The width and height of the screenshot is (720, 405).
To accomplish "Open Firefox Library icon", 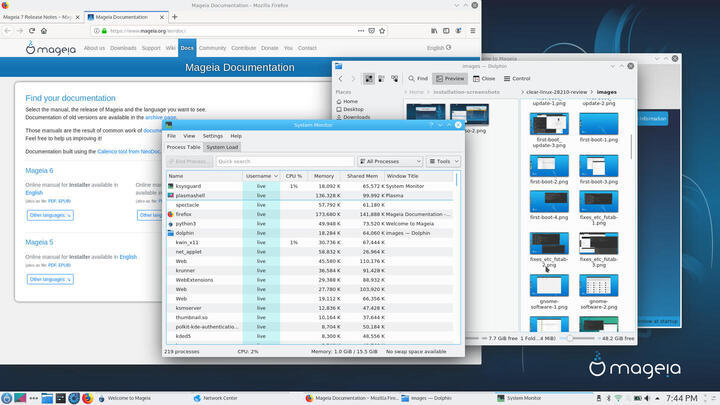I will click(x=434, y=31).
